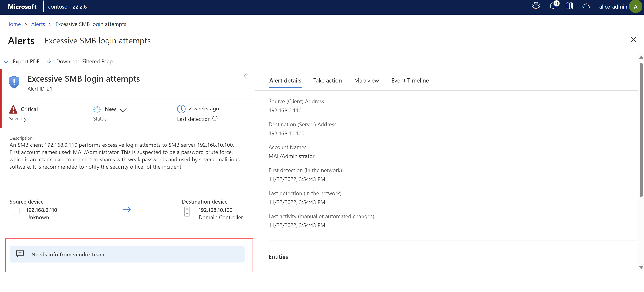Click the source device computer icon
Image resolution: width=644 pixels, height=292 pixels.
pyautogui.click(x=14, y=212)
